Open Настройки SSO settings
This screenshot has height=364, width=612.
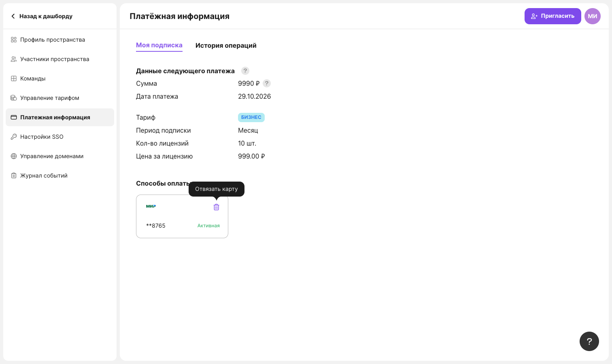click(60, 137)
